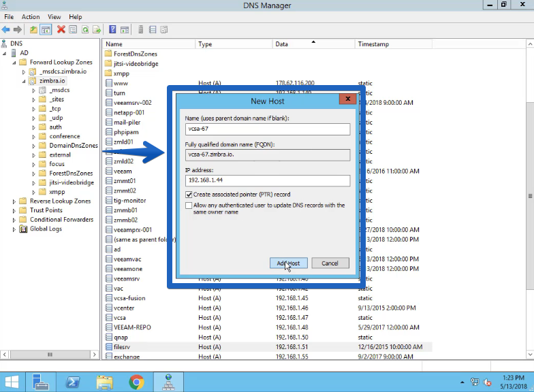Click the DNS root icon in tree
The width and height of the screenshot is (534, 392).
(4, 44)
